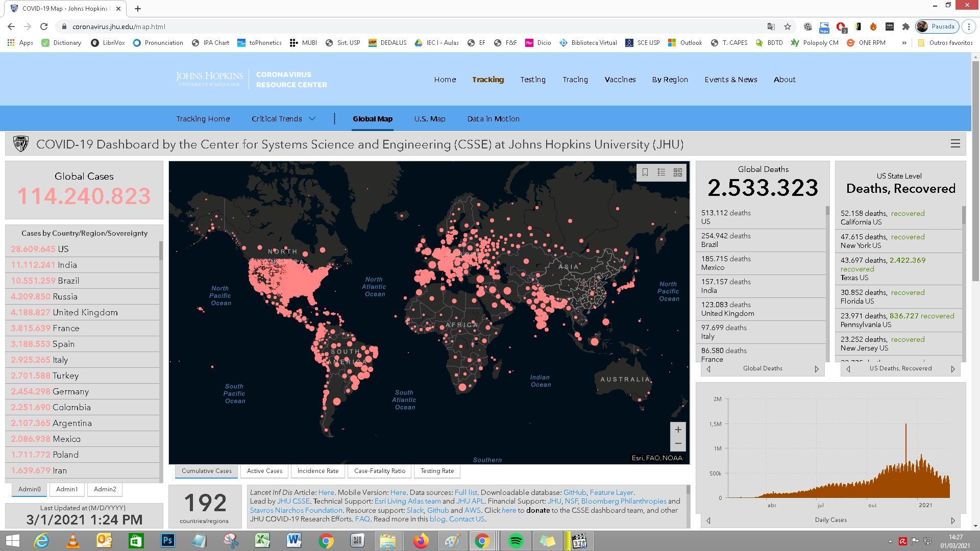Open Excel from the taskbar
The height and width of the screenshot is (551, 980).
[262, 541]
